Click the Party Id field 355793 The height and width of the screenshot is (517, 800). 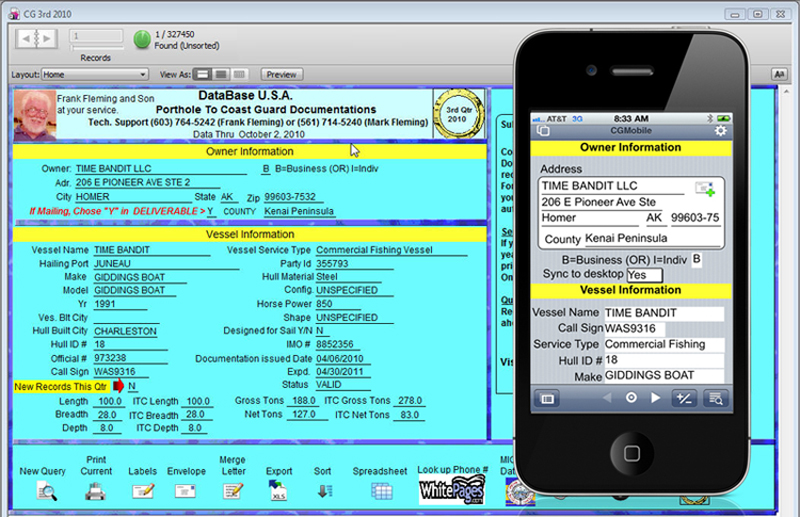[354, 264]
